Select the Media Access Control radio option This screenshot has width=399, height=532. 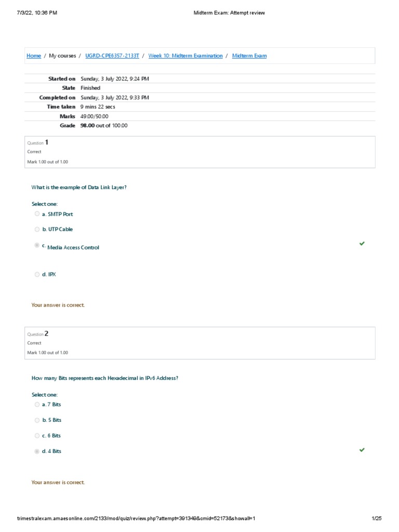click(x=37, y=245)
